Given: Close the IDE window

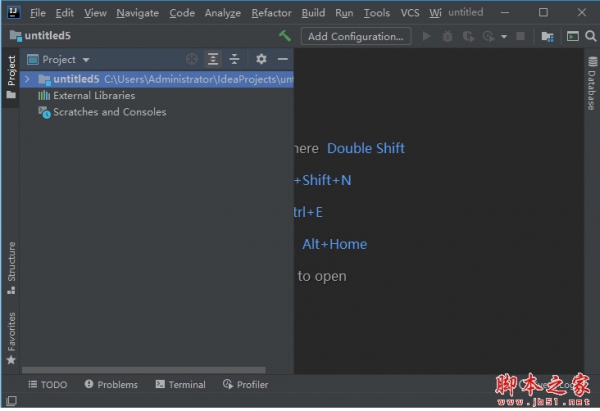Looking at the screenshot, I should tap(582, 13).
